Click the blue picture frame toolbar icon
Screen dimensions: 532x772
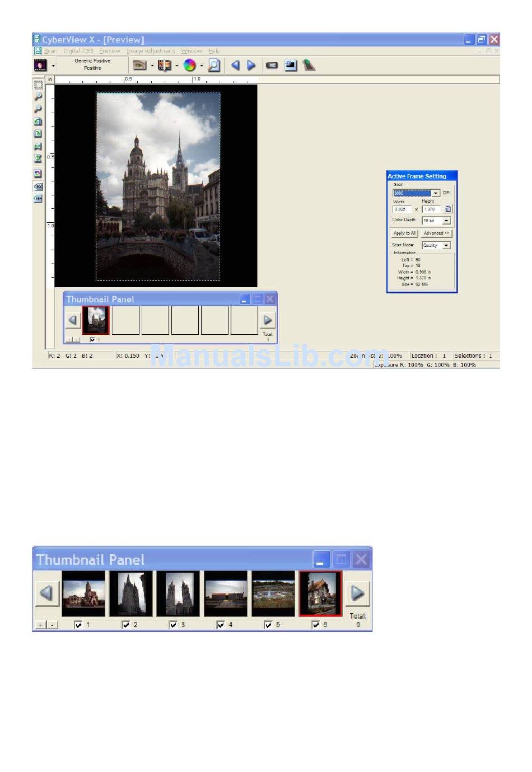(x=290, y=65)
